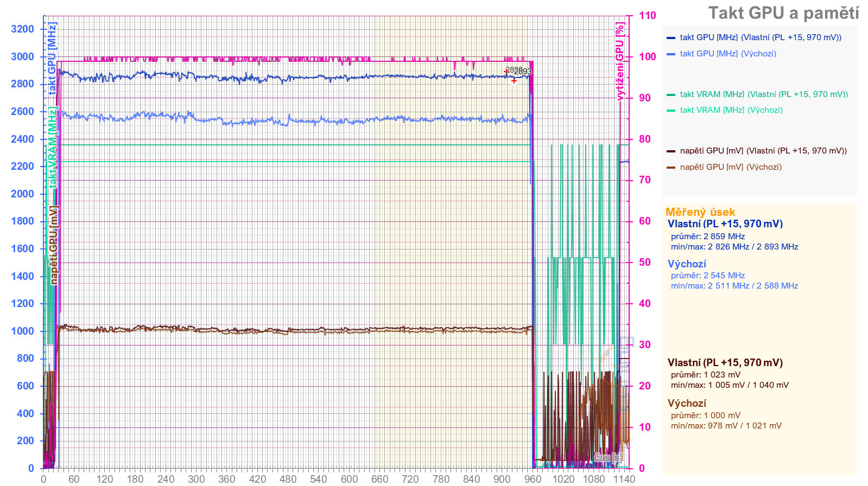Click 'min/max: 978 mV / 1 021 mV'
The image size is (868, 486).
pyautogui.click(x=726, y=426)
